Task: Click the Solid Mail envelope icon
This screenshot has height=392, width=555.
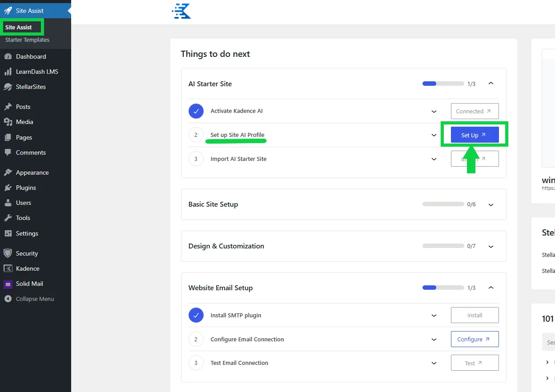Action: 8,284
